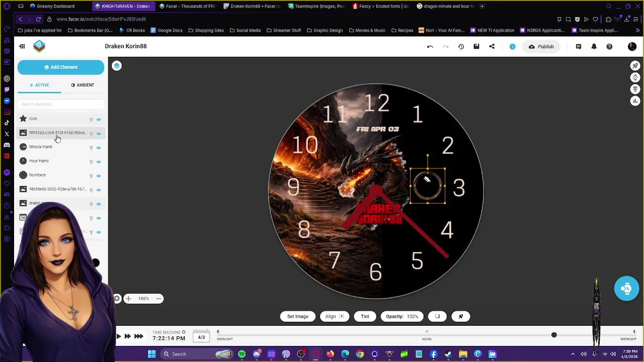Open canvas settings gear icon
The width and height of the screenshot is (644, 362).
click(x=117, y=299)
